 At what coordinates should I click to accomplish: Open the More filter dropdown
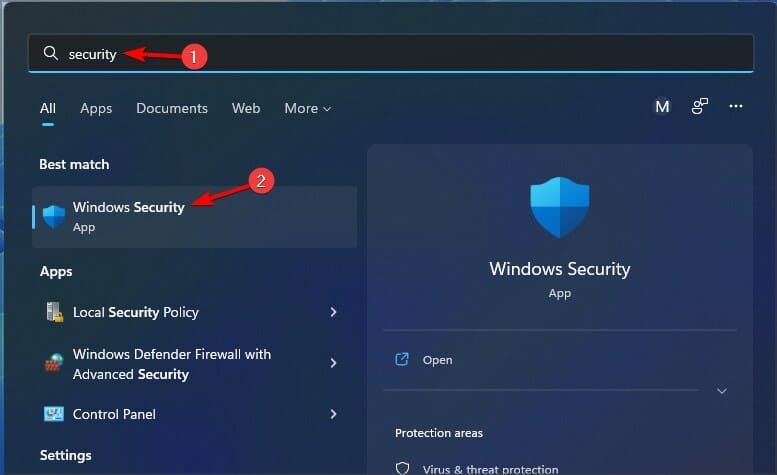[307, 108]
